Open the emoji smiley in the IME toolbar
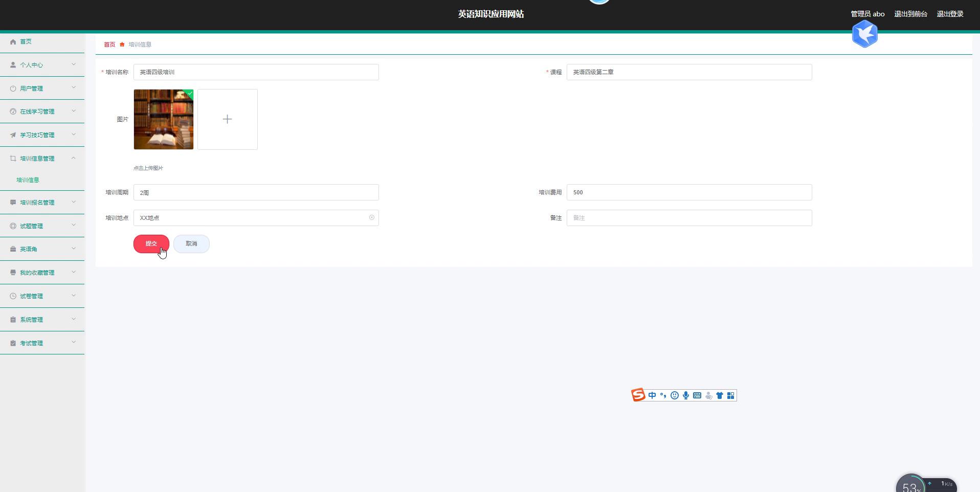 point(675,395)
